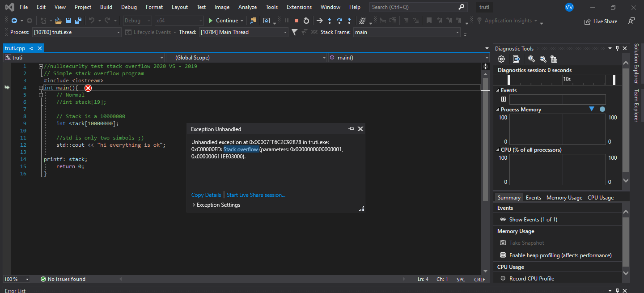The width and height of the screenshot is (644, 293).
Task: Click the Continue debugging button
Action: click(225, 20)
